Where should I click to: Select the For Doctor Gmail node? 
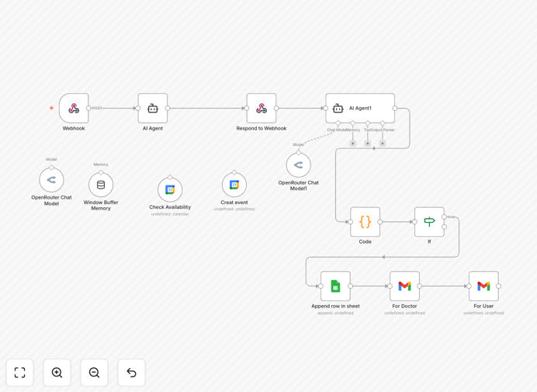(404, 286)
